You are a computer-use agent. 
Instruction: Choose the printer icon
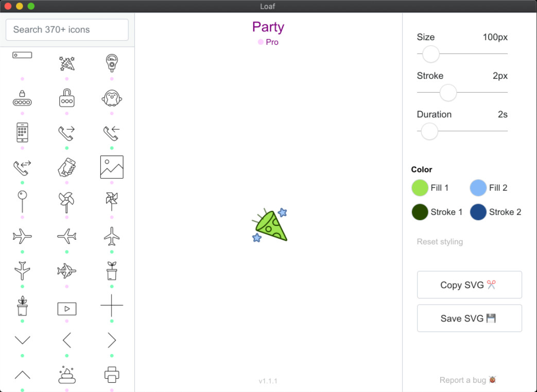(x=112, y=375)
